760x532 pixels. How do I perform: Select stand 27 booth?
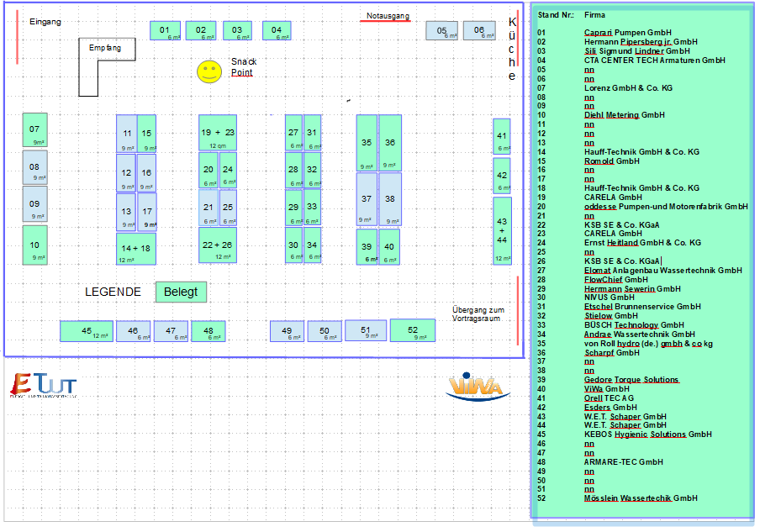(293, 133)
